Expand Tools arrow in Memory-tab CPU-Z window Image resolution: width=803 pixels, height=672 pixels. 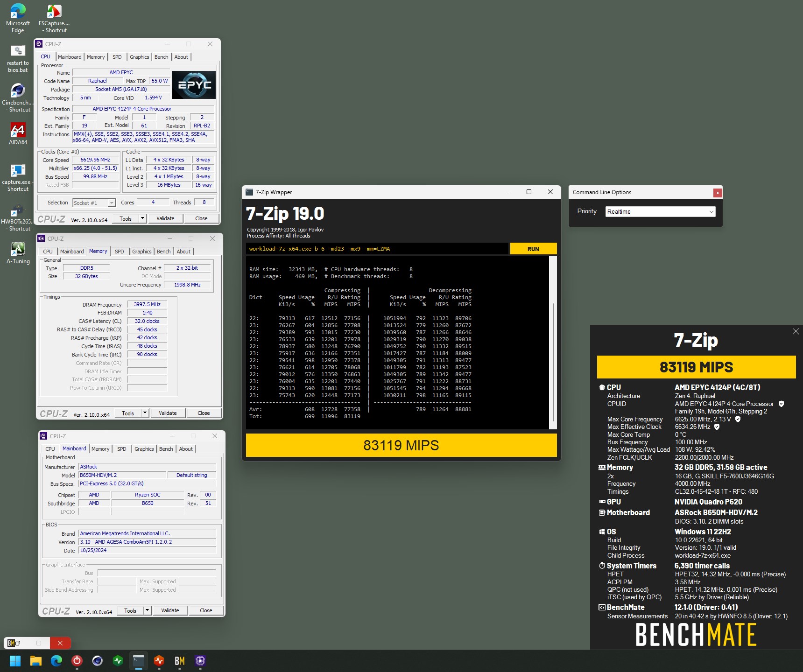[145, 413]
